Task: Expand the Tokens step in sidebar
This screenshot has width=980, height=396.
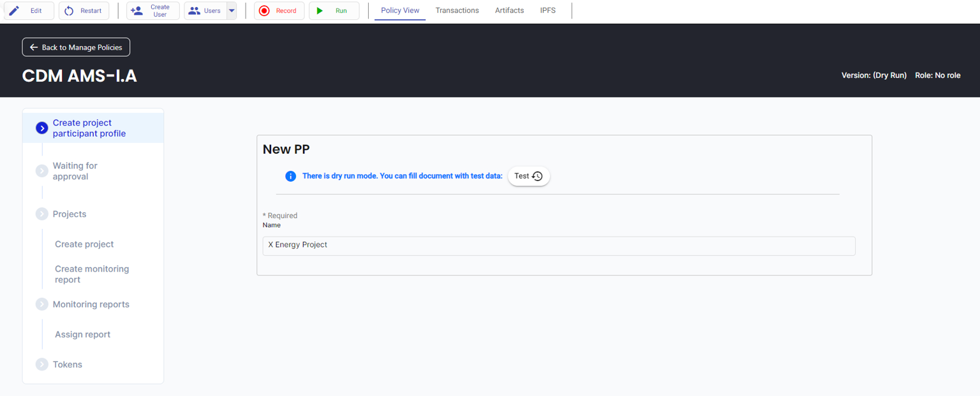Action: tap(42, 365)
